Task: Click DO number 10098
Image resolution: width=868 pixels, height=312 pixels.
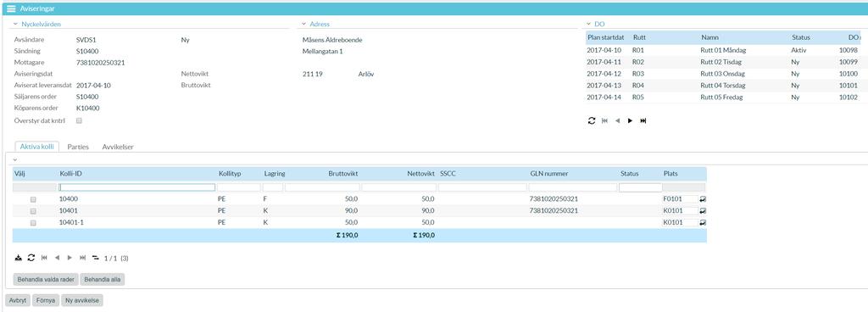Action: 848,50
